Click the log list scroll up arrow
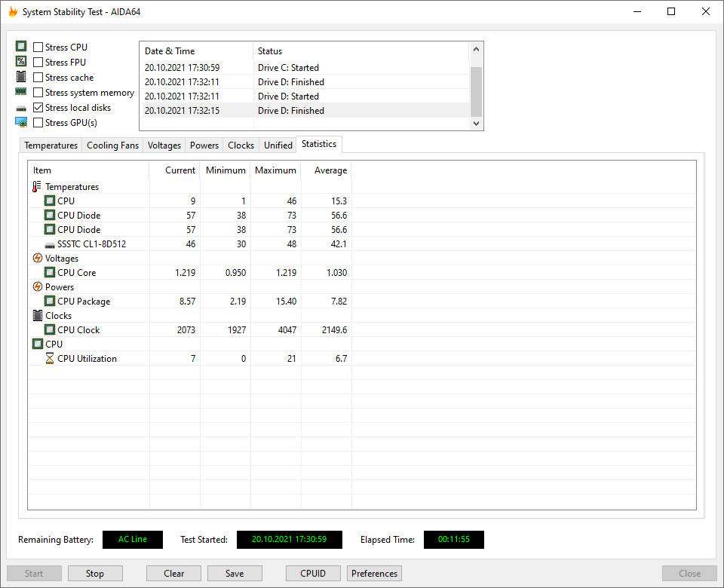 476,49
